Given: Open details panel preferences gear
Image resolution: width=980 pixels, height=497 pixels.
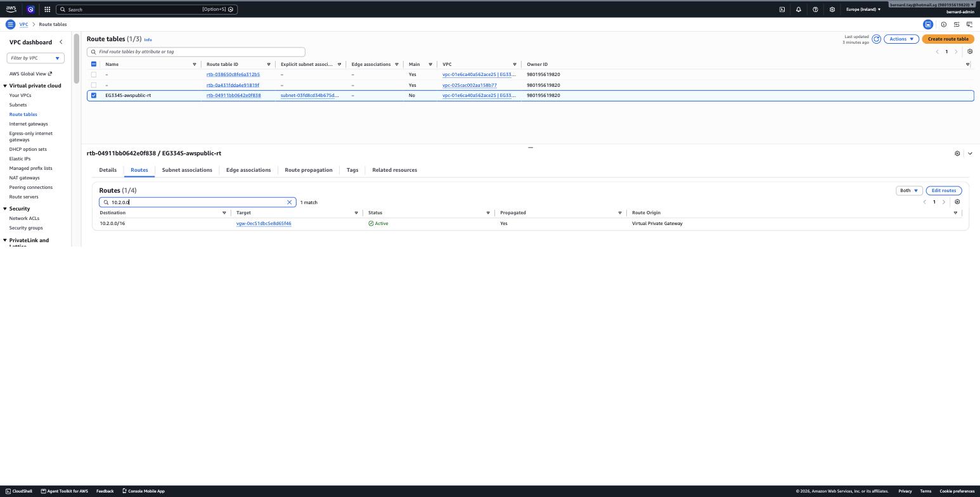Looking at the screenshot, I should (957, 153).
